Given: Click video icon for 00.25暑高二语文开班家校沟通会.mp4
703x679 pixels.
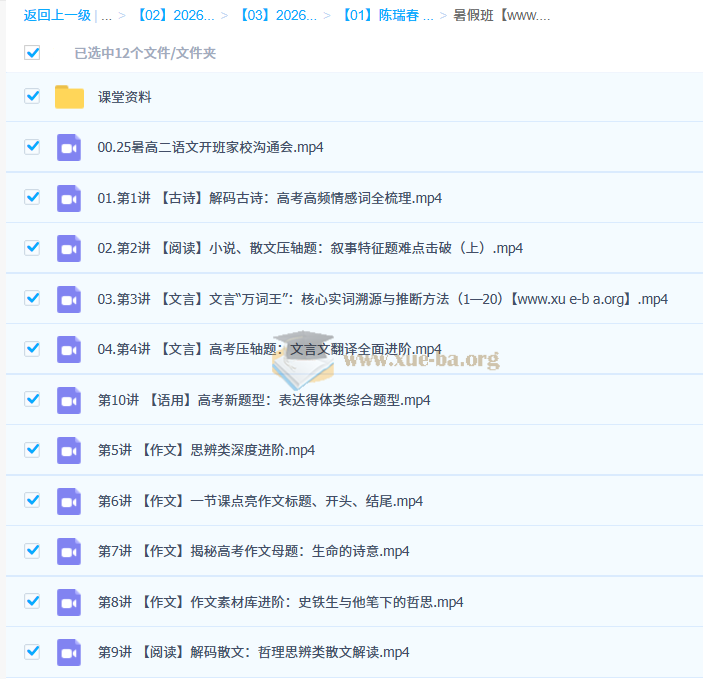Looking at the screenshot, I should [69, 147].
